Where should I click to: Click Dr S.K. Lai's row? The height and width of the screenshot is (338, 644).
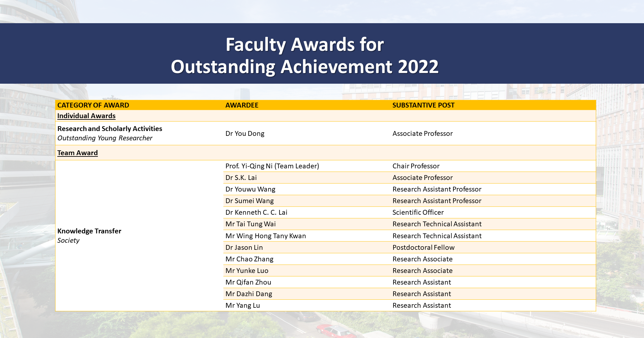[245, 177]
